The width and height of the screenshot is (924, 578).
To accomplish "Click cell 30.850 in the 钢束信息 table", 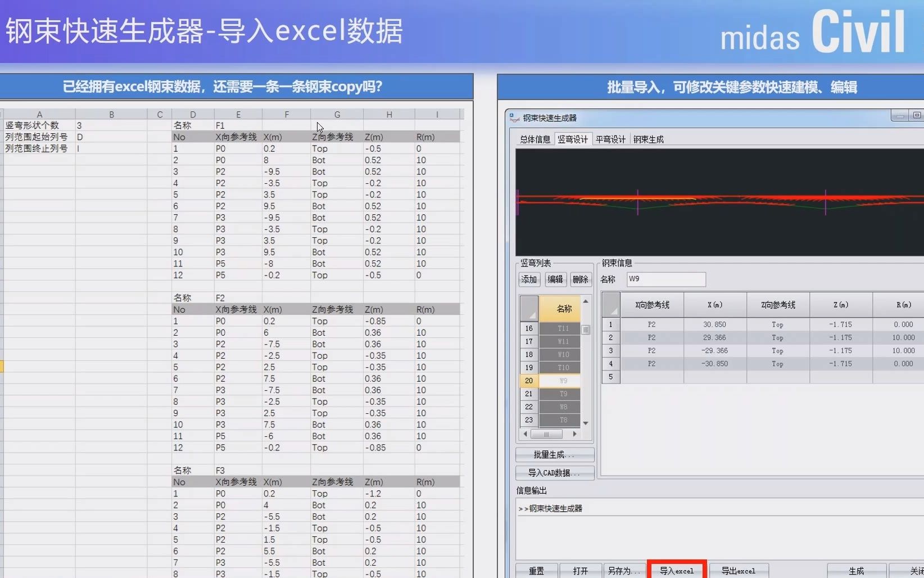I will pos(715,324).
